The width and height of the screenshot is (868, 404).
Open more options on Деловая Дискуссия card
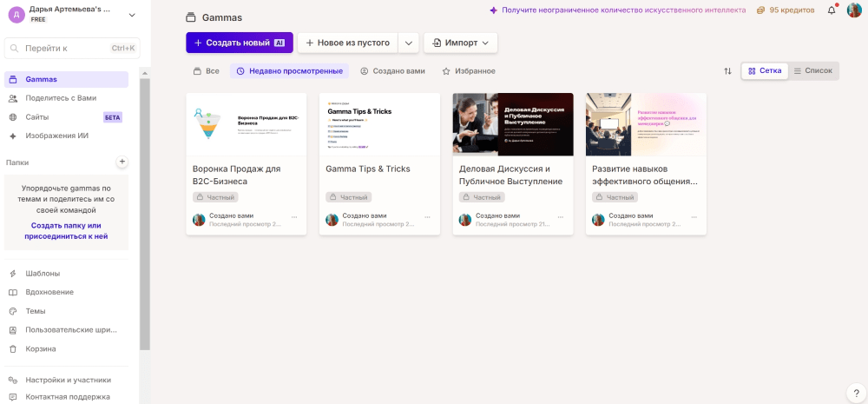560,217
